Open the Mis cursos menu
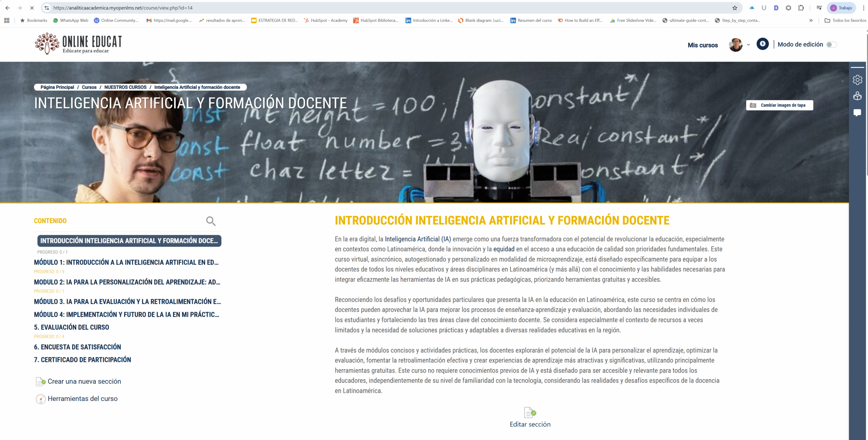The height and width of the screenshot is (440, 868). tap(703, 45)
